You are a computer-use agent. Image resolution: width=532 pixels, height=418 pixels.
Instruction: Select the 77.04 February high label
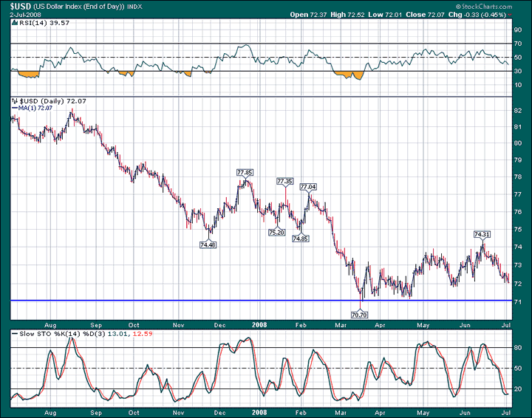pos(307,187)
